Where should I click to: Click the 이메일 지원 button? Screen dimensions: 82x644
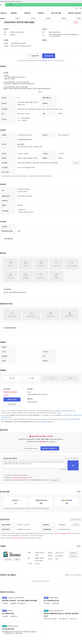pyautogui.click(x=12, y=404)
